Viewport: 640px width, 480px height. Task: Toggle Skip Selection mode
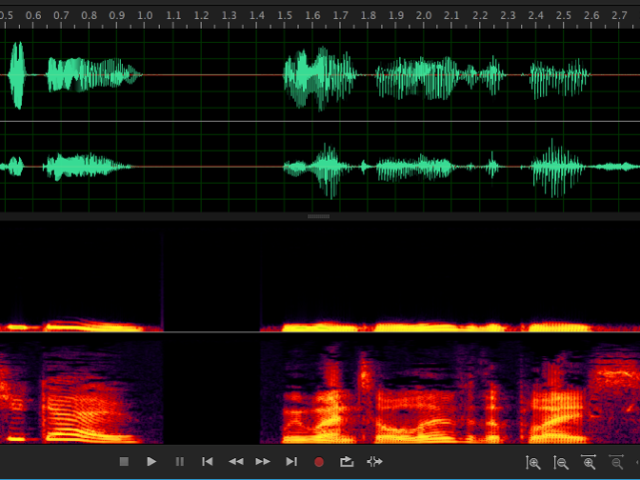click(375, 462)
